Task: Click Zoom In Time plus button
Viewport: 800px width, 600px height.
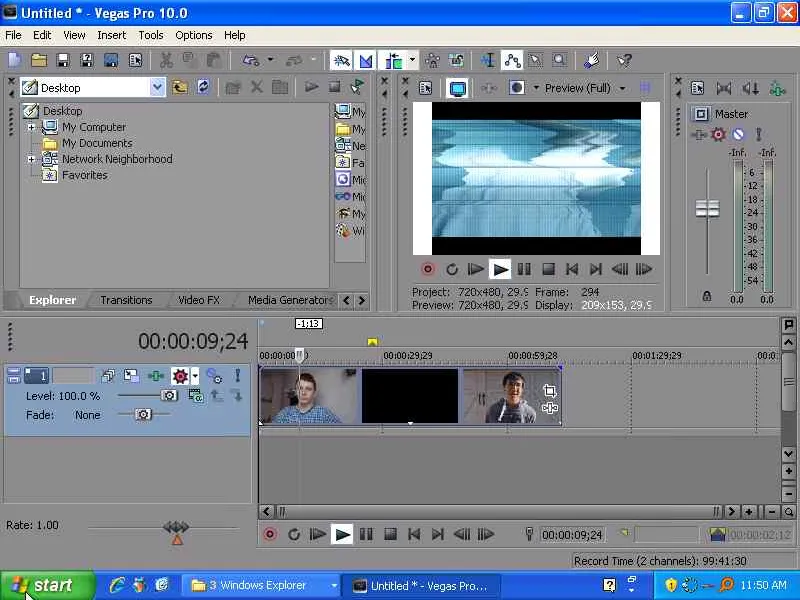Action: pyautogui.click(x=748, y=512)
